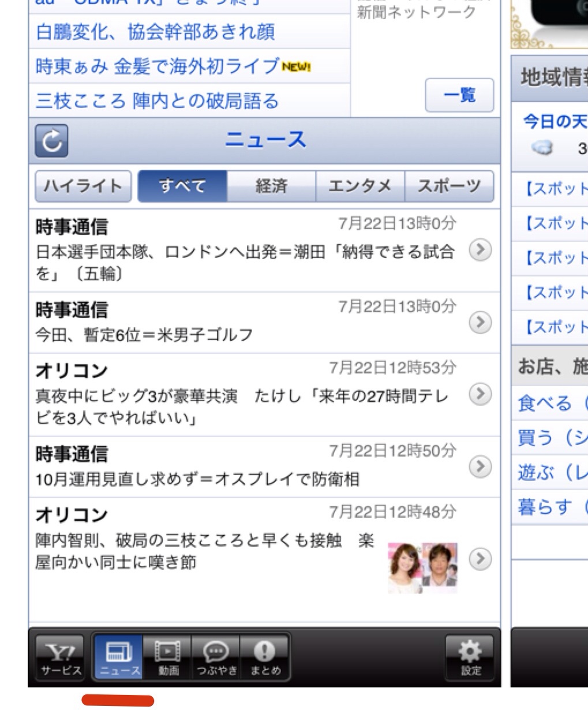The image size is (588, 710).
Task: Open headline 真夜中にビッグ3が豪華共演
Action: coord(242,407)
